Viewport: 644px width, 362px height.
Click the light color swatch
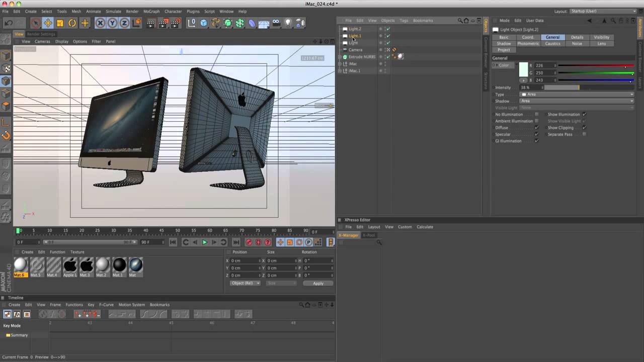point(523,70)
